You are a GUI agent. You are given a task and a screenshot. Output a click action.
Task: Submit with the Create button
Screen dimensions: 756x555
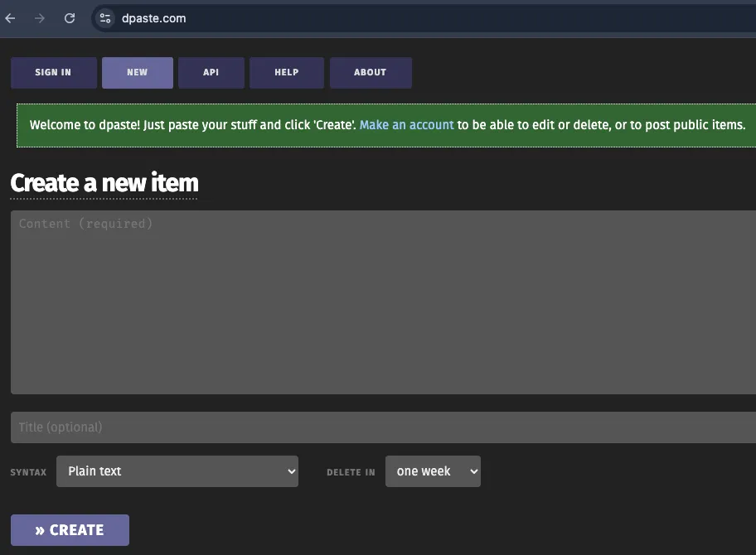70,530
